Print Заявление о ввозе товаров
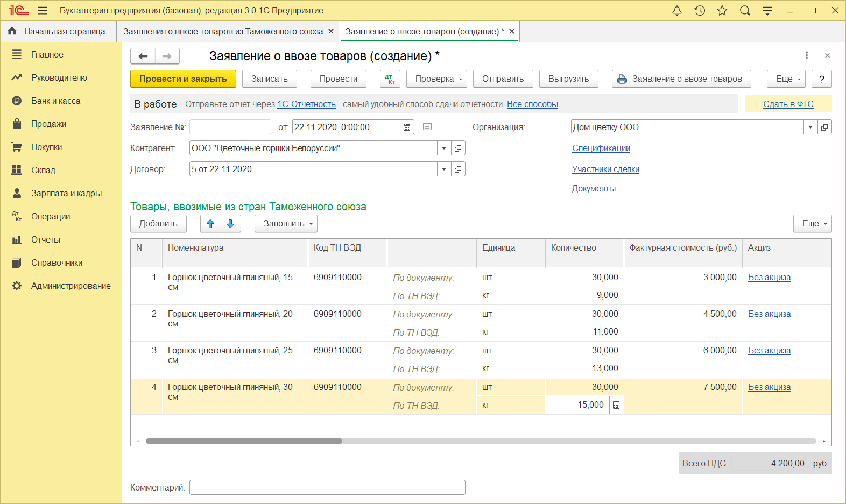 (681, 79)
